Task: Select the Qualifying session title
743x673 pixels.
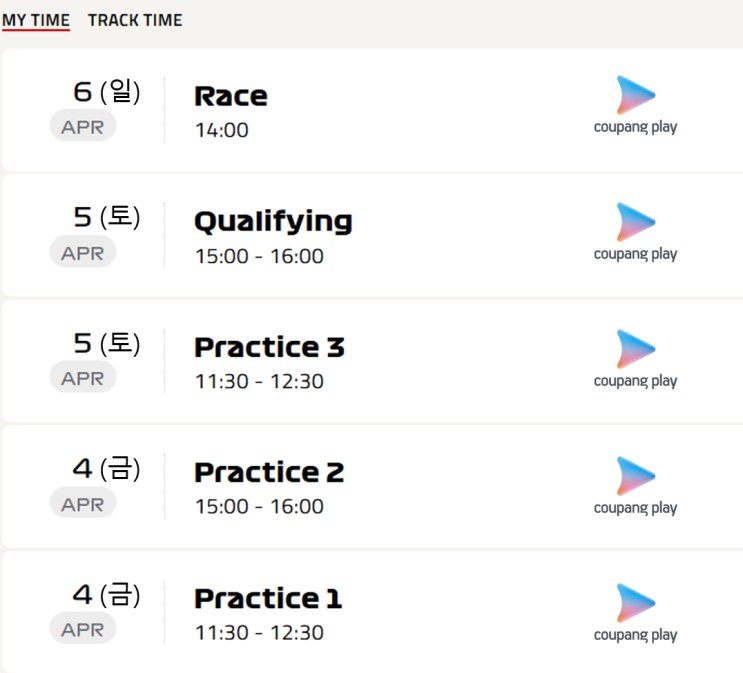Action: 273,221
